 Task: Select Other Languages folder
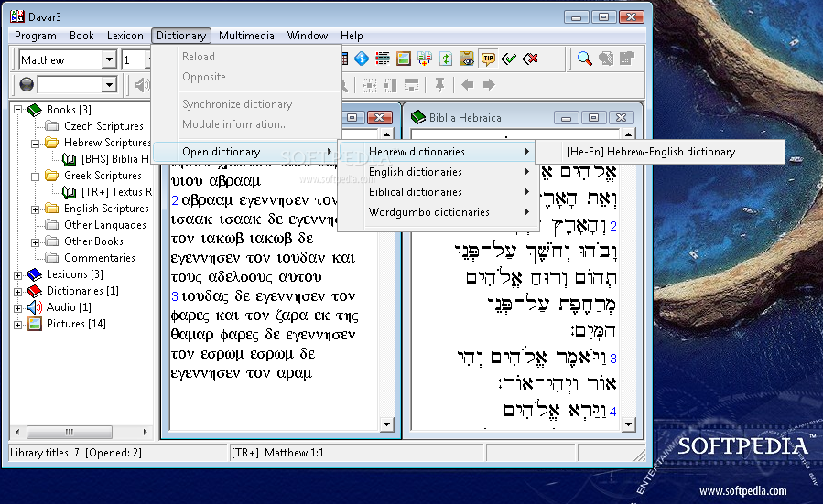pos(105,225)
